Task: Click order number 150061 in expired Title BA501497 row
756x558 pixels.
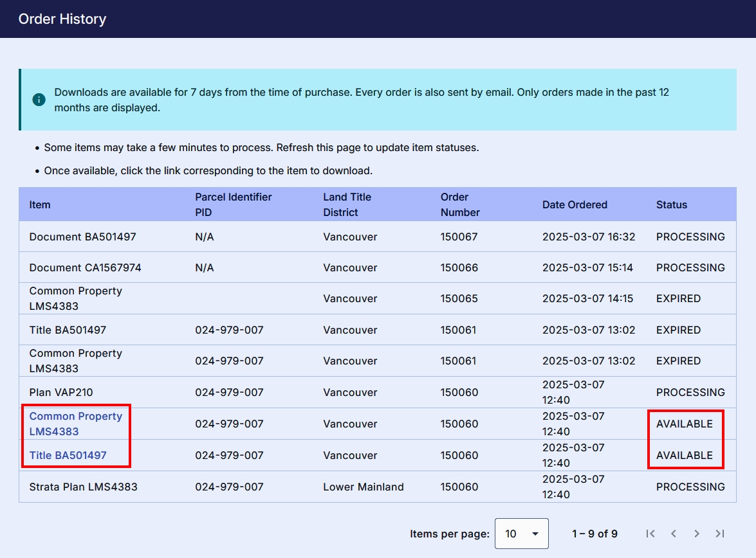Action: pyautogui.click(x=459, y=330)
